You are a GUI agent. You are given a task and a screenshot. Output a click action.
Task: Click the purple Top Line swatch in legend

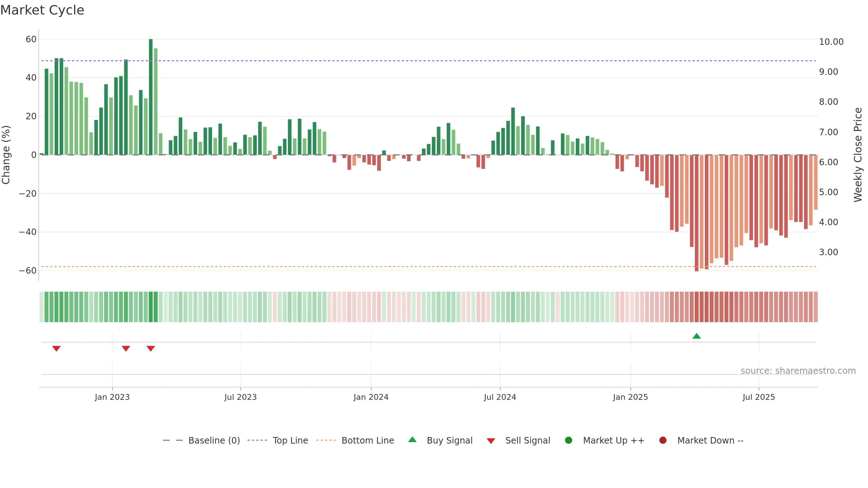(x=258, y=440)
